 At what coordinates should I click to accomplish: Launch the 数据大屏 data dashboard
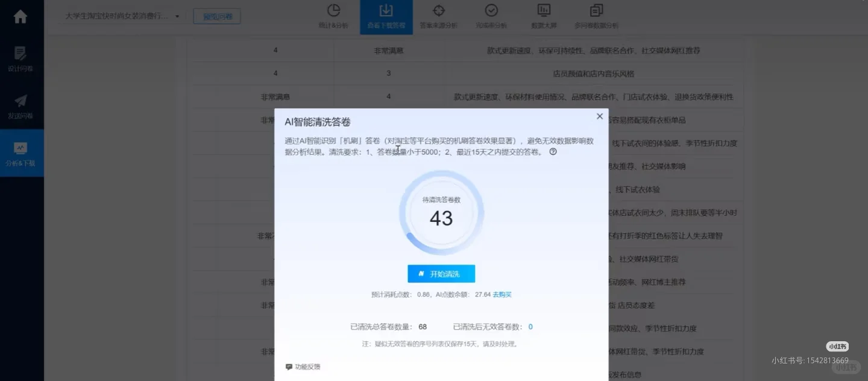(543, 15)
